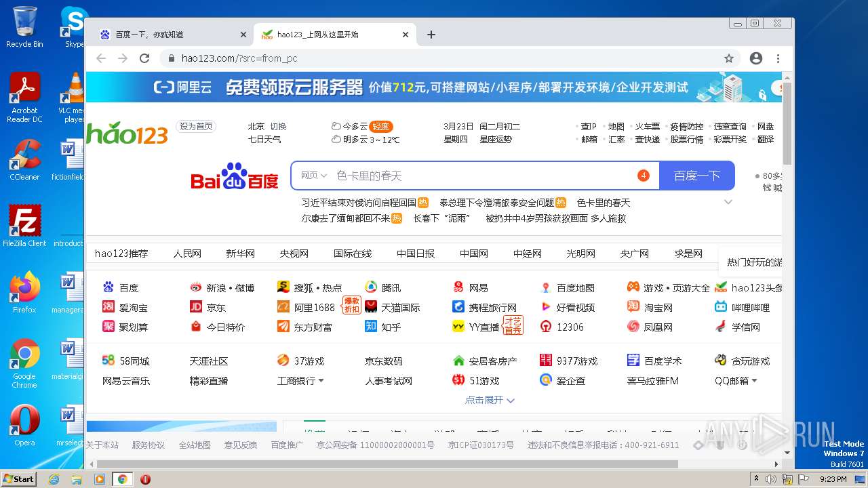Image resolution: width=868 pixels, height=488 pixels.
Task: Open Windows Explorer folder in taskbar
Action: click(77, 479)
